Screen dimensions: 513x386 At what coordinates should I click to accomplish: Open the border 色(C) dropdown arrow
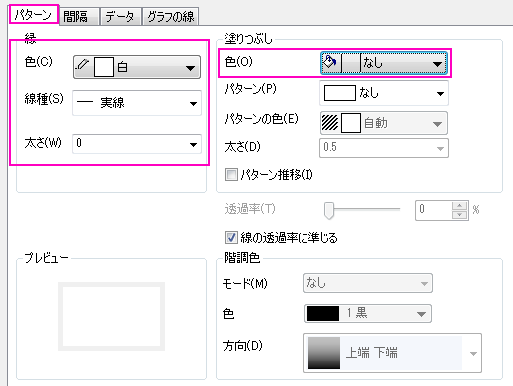click(x=190, y=68)
